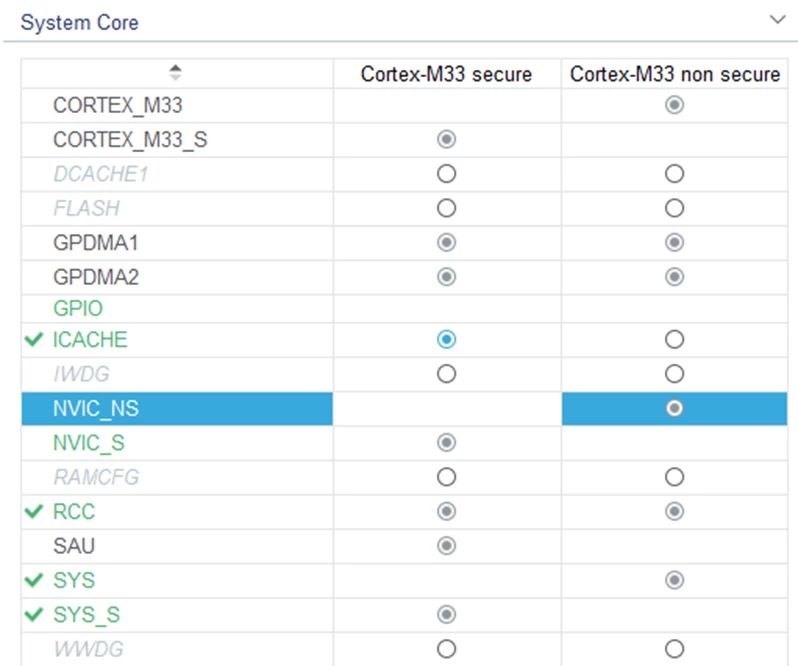Viewport: 798px width, 666px height.
Task: Collapse the System Core category chevron
Action: 777,20
